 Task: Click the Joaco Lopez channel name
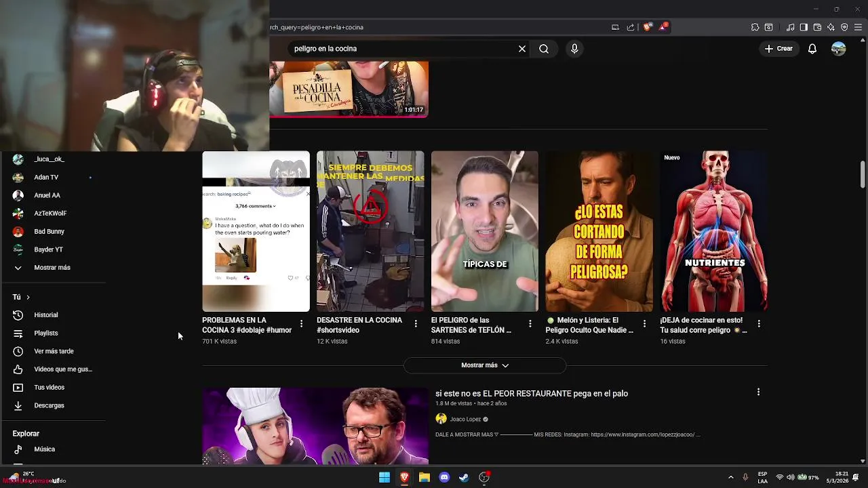(465, 419)
